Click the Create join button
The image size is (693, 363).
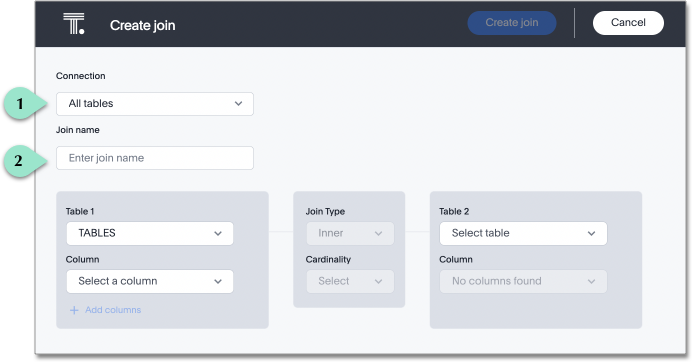pyautogui.click(x=512, y=23)
